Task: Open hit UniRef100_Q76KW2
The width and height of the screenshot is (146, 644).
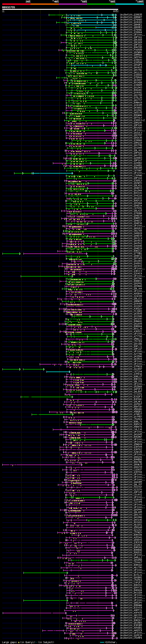Action: coord(131,30)
